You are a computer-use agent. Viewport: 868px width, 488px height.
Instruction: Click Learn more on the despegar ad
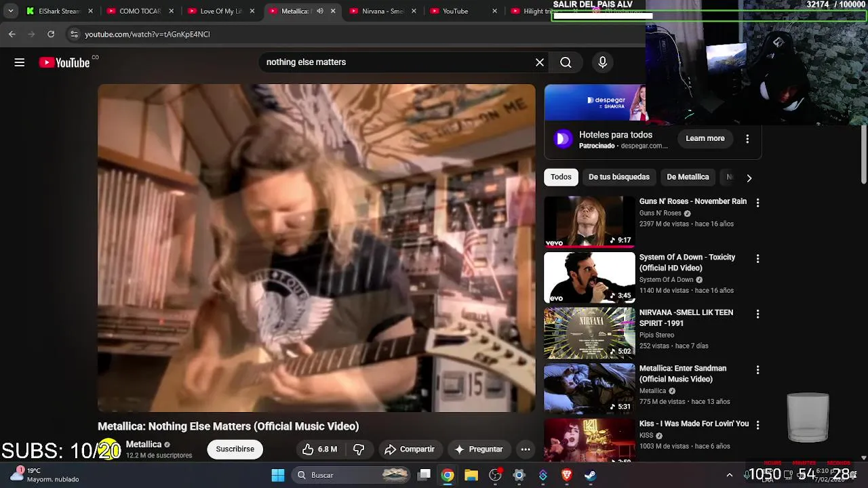click(705, 138)
